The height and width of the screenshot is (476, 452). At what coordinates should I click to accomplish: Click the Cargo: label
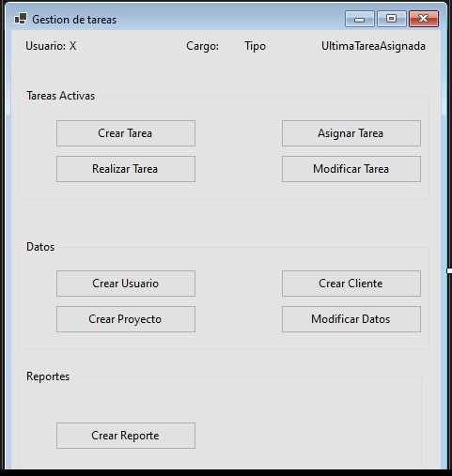tap(202, 46)
